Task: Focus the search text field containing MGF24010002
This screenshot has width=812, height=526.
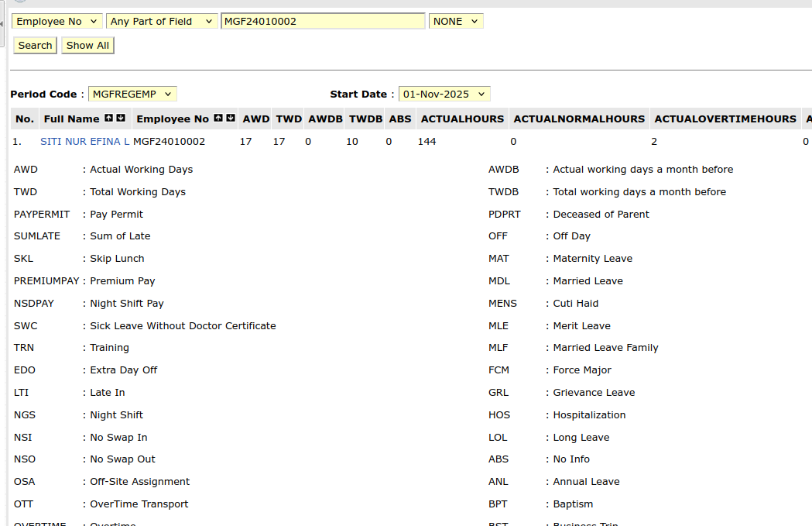Action: [x=323, y=22]
